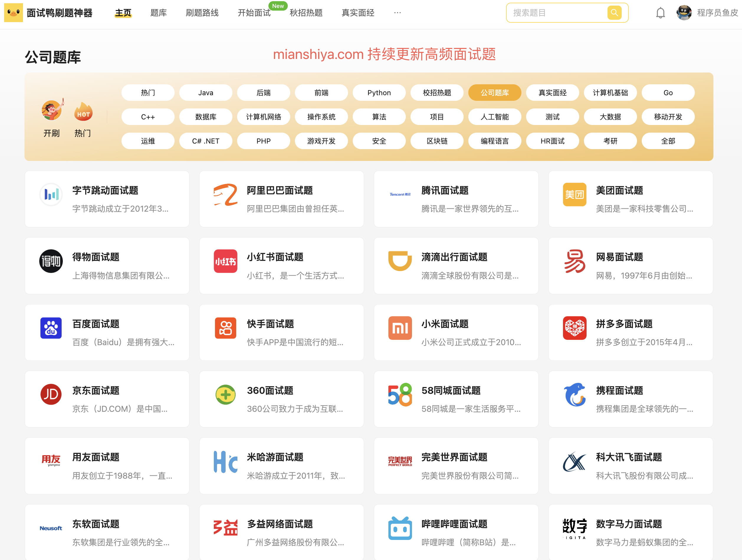Open 字节跳动面试题 card title

pyautogui.click(x=105, y=190)
